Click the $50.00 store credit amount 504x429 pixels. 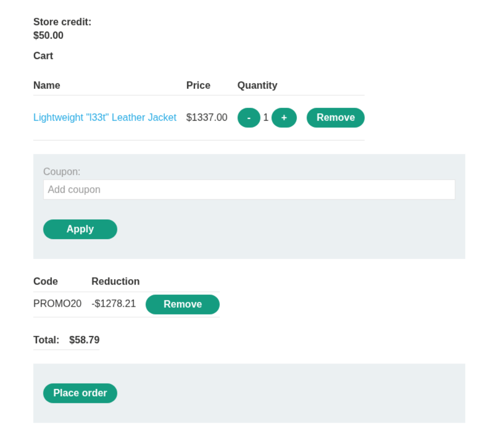[x=48, y=36]
